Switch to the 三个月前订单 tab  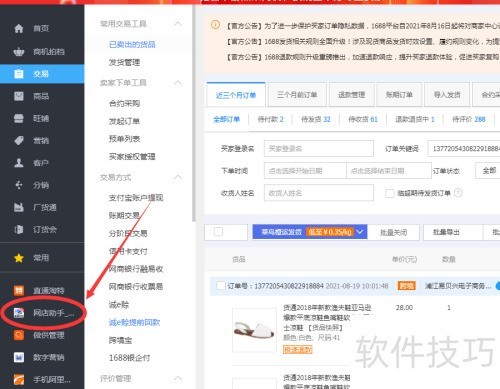pos(297,95)
